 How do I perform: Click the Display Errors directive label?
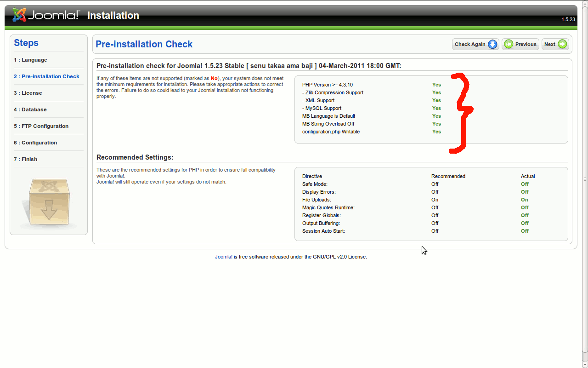[x=319, y=192]
